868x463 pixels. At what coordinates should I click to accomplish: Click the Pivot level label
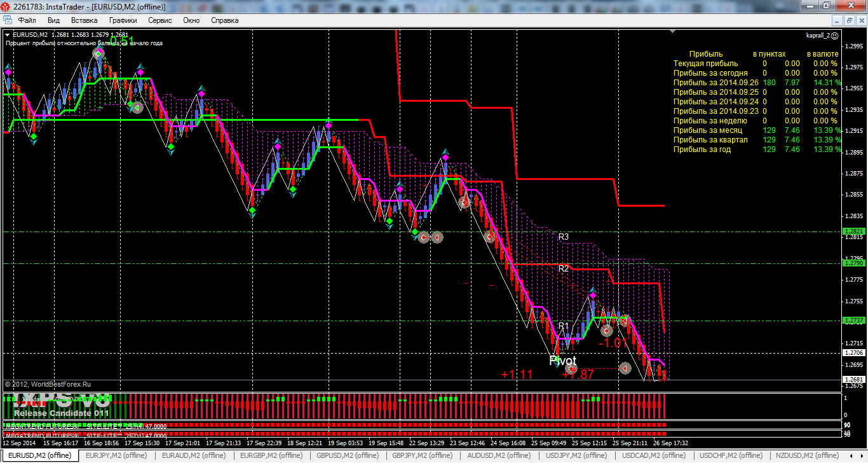pos(562,360)
